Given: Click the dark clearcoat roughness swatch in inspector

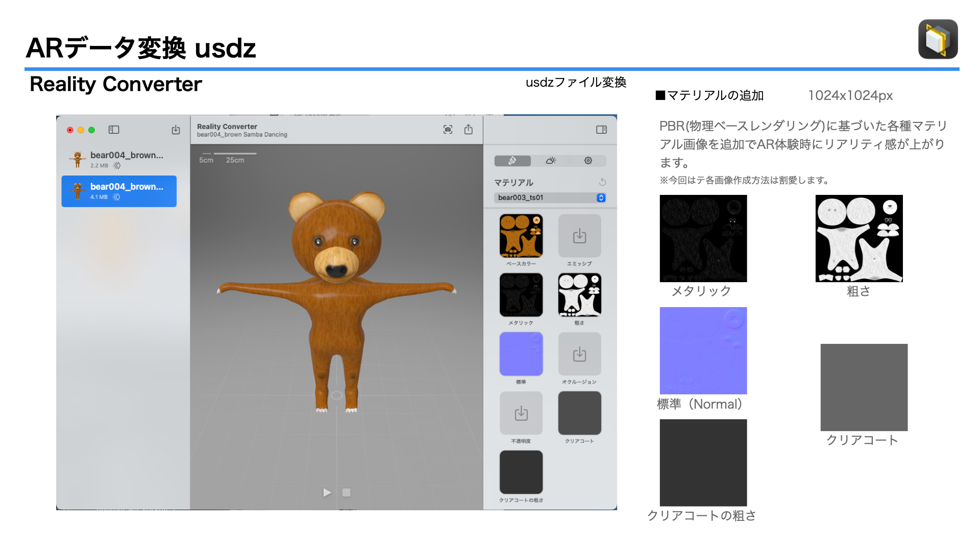Looking at the screenshot, I should tap(521, 472).
